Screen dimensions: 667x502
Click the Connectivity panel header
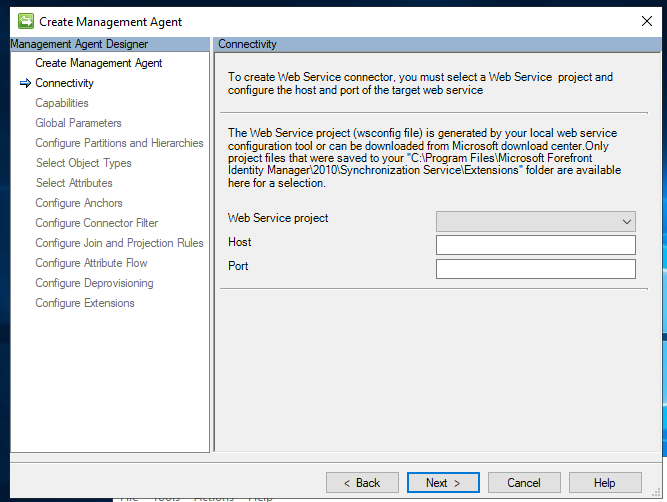(x=437, y=44)
